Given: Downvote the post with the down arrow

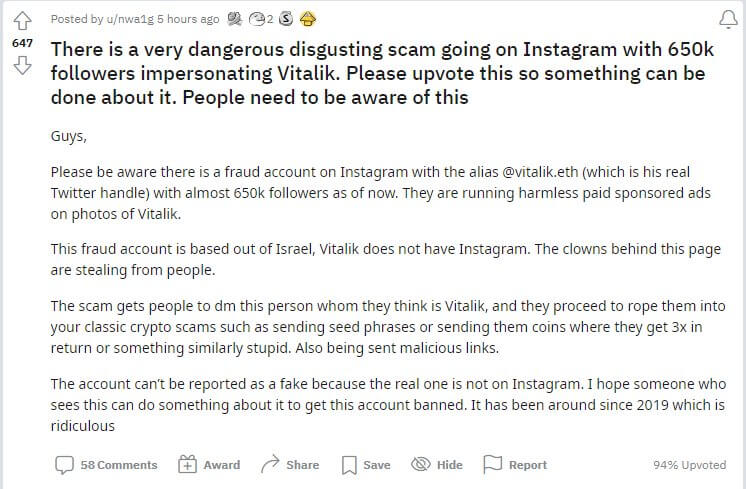Looking at the screenshot, I should [22, 66].
